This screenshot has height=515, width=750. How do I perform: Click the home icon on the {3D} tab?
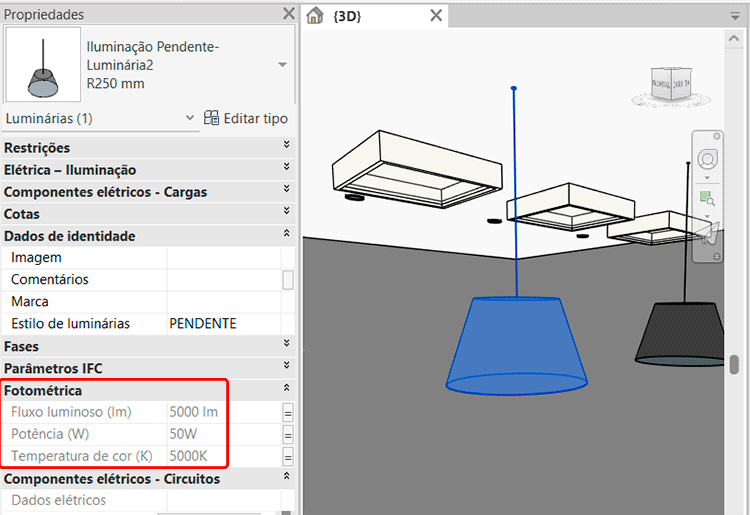(x=315, y=16)
